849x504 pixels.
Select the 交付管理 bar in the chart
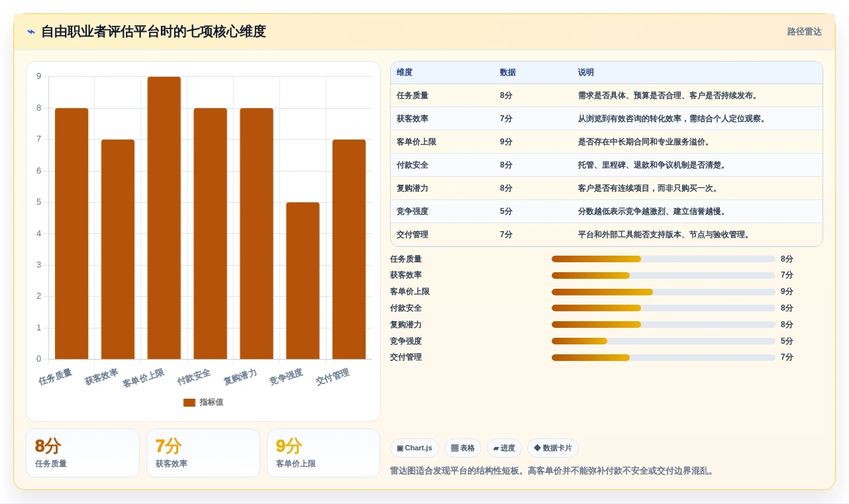(349, 249)
